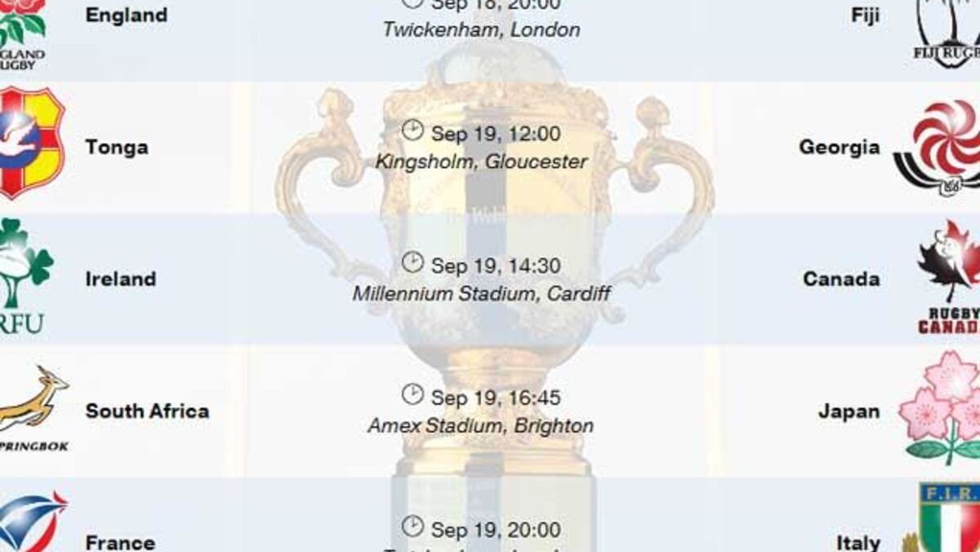The image size is (980, 552).
Task: Click the Kingsholm, Gloucester venue text
Action: [x=481, y=162]
